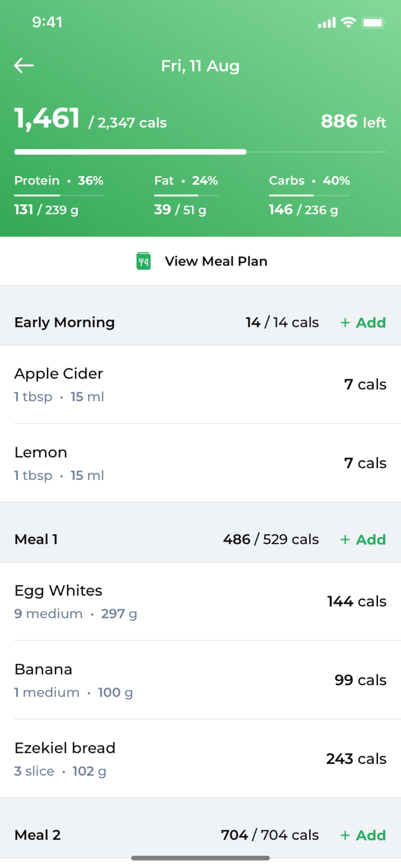Tap the battery status icon
Screen dimensions: 401x868
[373, 23]
